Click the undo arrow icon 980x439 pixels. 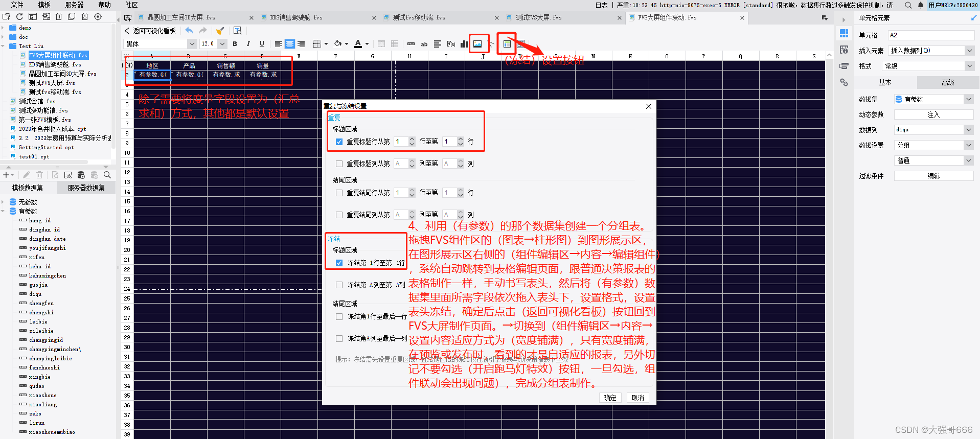pyautogui.click(x=189, y=31)
